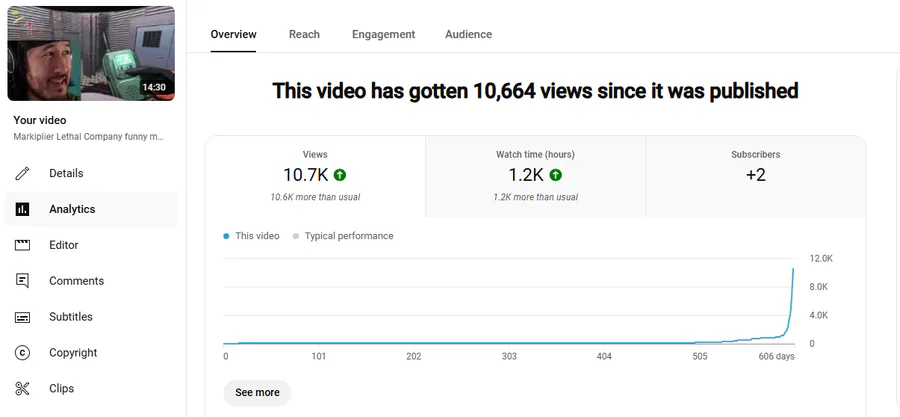Click green up arrow beside 10.7K views
900x417 pixels.
(x=340, y=174)
